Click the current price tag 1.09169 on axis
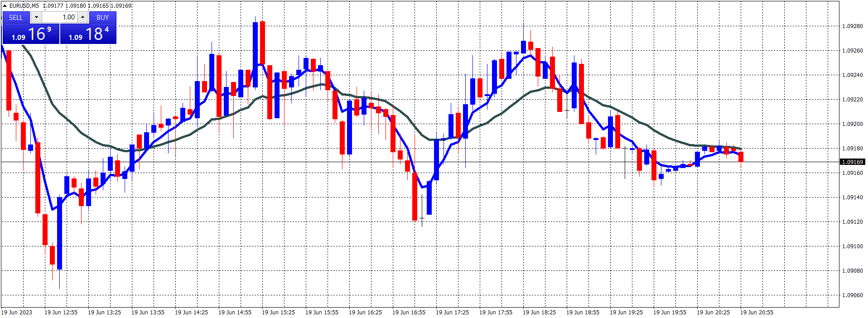 pos(852,162)
